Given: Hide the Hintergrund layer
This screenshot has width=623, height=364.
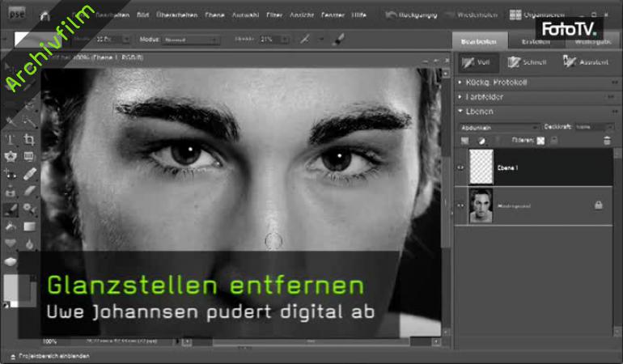Looking at the screenshot, I should pyautogui.click(x=460, y=205).
